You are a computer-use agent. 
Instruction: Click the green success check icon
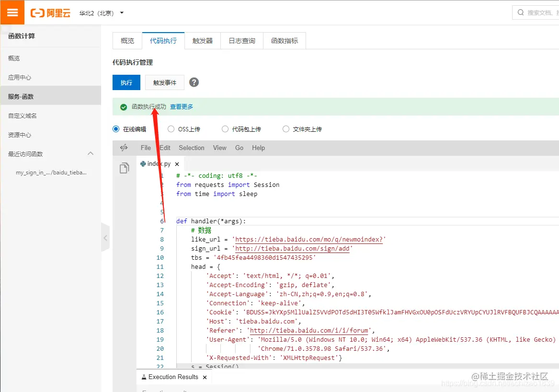124,107
